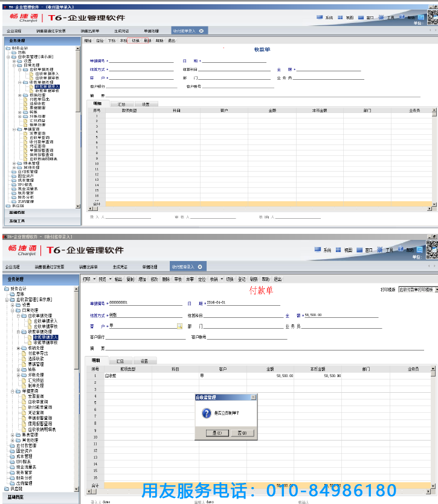Click 复制 on lower window toolbar
This screenshot has width=438, height=504.
coord(130,279)
